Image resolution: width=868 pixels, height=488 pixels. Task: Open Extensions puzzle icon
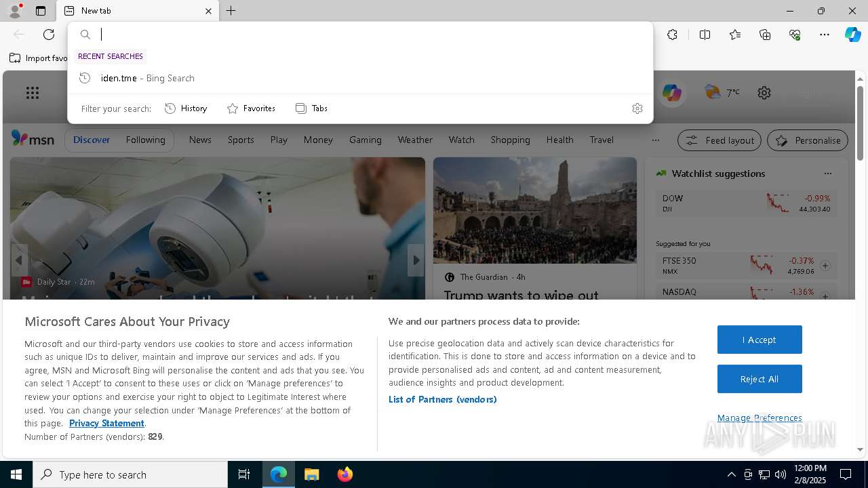(x=672, y=35)
